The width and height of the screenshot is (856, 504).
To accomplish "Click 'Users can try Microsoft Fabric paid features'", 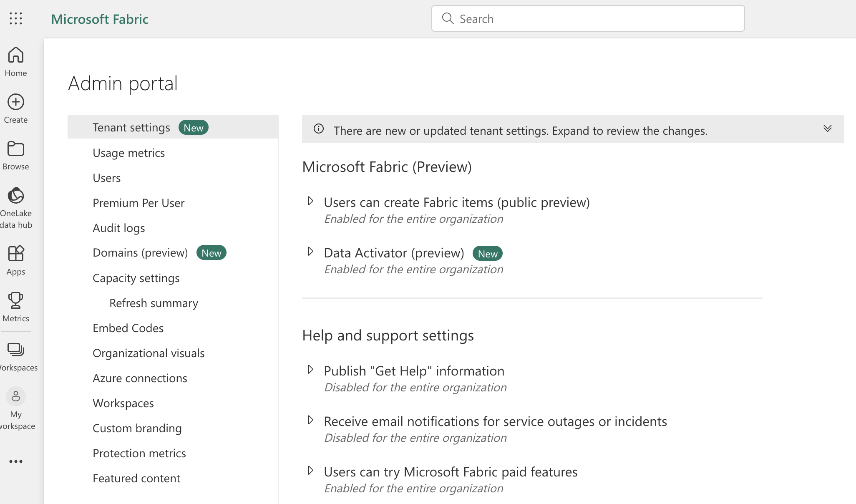I will 451,471.
